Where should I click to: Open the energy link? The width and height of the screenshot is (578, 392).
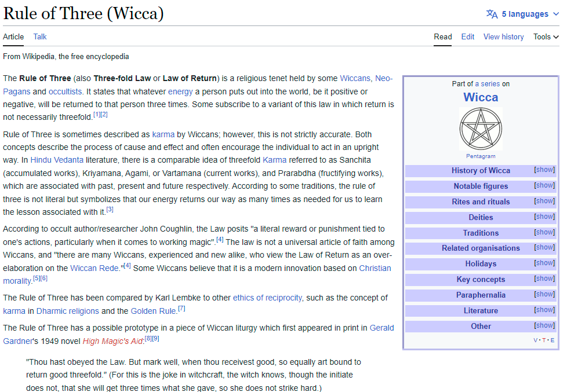click(180, 91)
